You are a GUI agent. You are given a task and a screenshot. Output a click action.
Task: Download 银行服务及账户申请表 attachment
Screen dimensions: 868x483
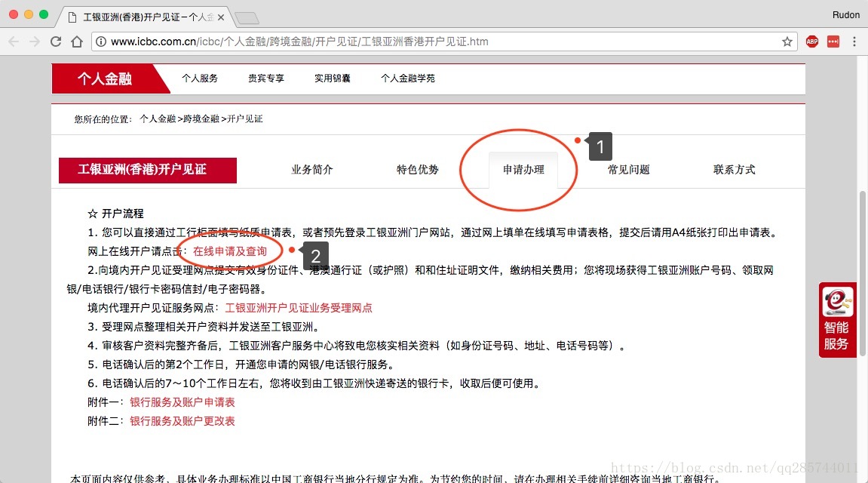182,402
